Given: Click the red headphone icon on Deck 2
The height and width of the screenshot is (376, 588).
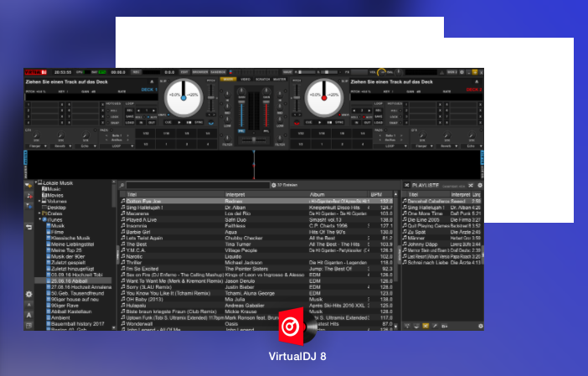Looking at the screenshot, I should click(x=297, y=122).
